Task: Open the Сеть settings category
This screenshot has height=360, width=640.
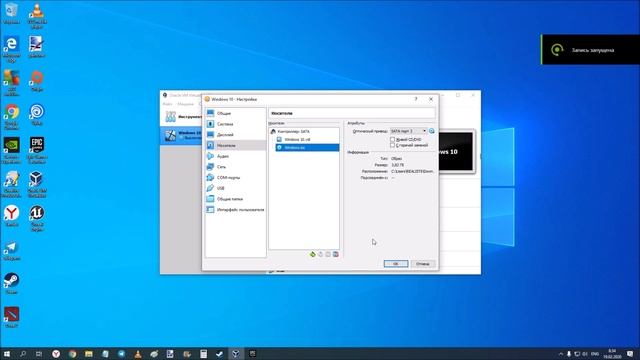Action: pyautogui.click(x=236, y=167)
